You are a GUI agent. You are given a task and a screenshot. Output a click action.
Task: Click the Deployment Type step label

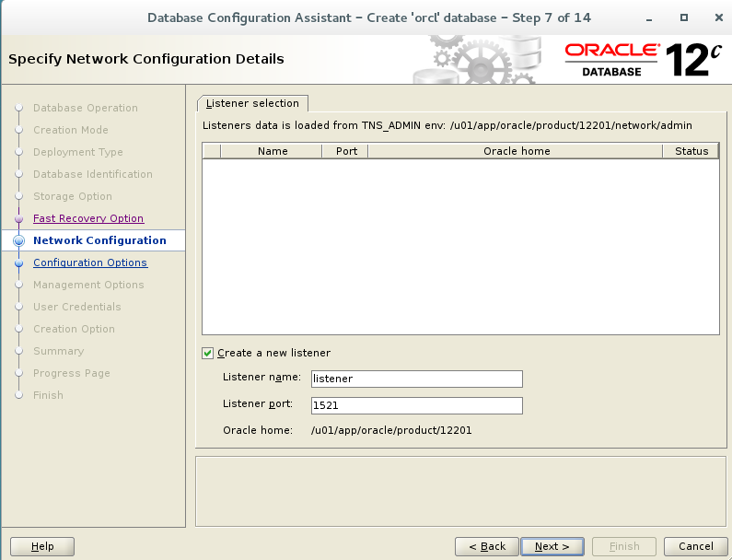[x=78, y=152]
